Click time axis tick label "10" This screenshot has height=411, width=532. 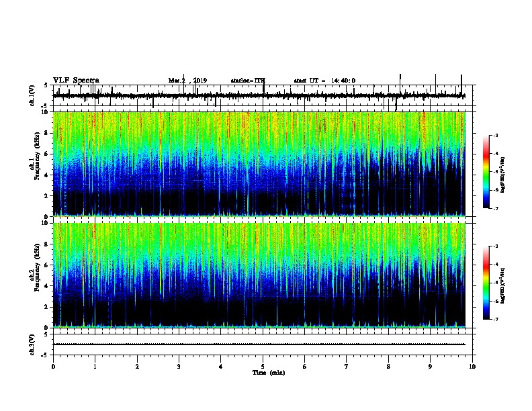coord(472,367)
